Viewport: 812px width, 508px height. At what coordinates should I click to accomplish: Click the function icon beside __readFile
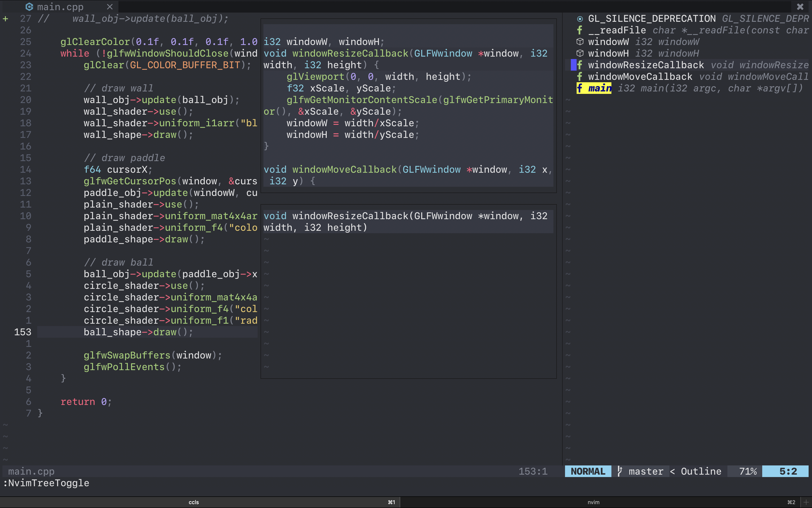580,30
